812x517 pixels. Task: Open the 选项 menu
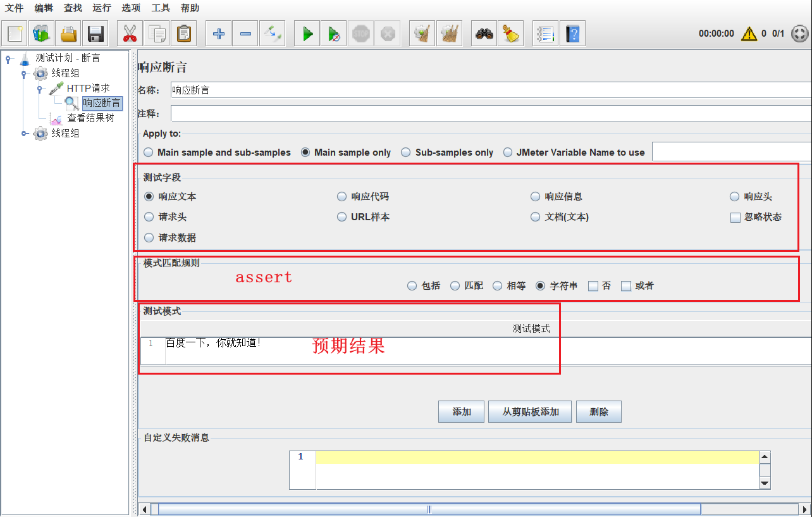[132, 8]
